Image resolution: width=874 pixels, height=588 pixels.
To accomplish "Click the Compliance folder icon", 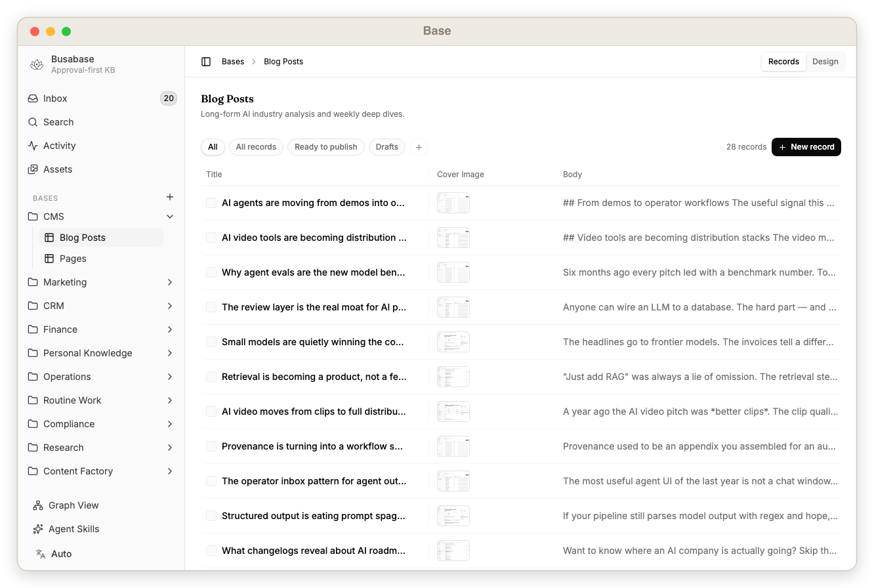I will pyautogui.click(x=33, y=424).
